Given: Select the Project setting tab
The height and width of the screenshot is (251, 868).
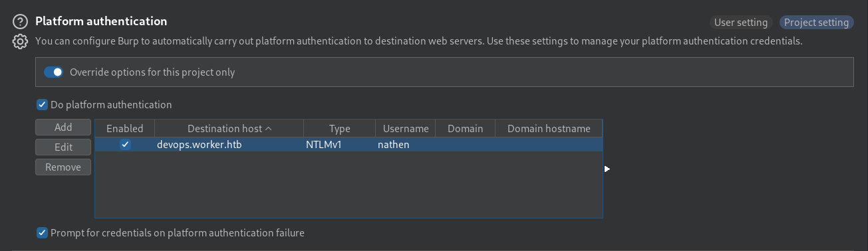Looking at the screenshot, I should pos(816,22).
